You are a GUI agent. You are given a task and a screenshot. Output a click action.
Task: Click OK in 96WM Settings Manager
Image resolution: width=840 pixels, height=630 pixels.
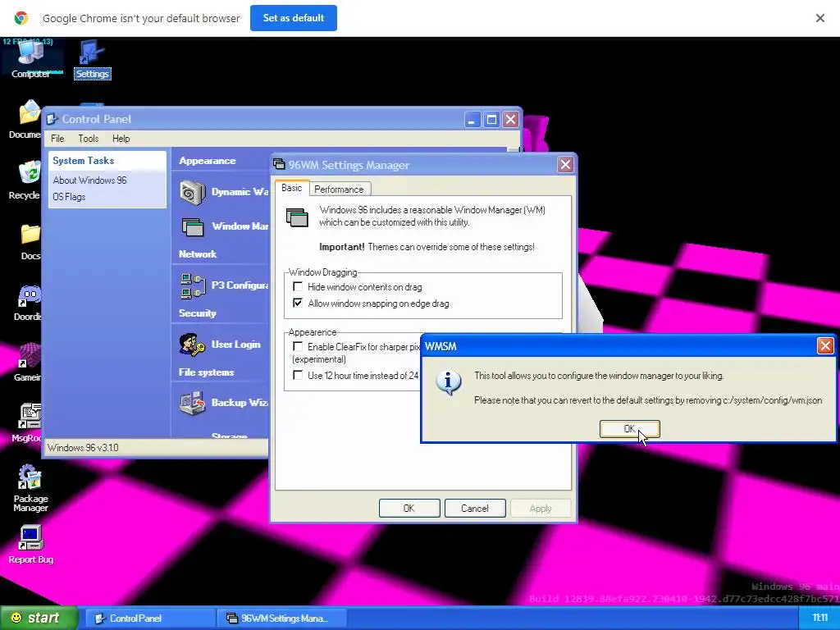pos(409,508)
